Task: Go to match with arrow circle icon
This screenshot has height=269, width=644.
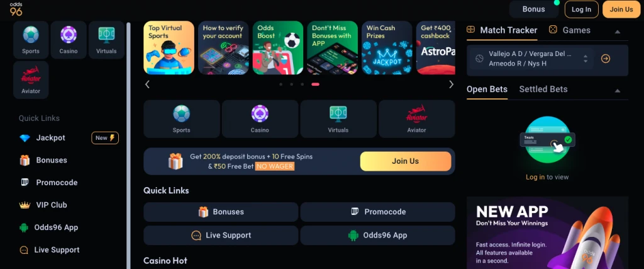Action: click(606, 59)
